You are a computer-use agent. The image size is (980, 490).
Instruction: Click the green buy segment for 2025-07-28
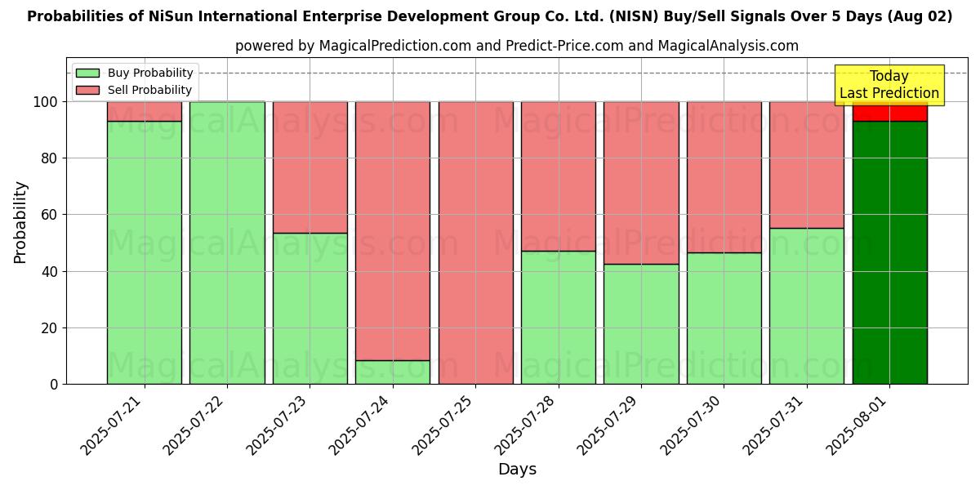(559, 318)
